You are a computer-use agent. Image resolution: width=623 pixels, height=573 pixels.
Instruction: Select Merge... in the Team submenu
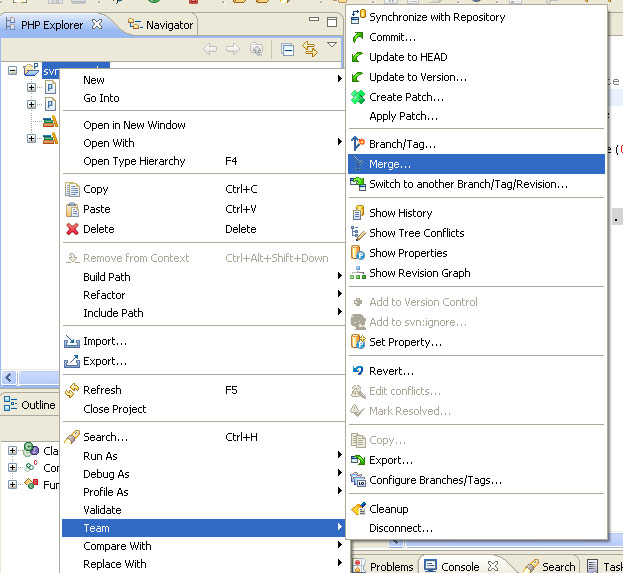pyautogui.click(x=390, y=164)
